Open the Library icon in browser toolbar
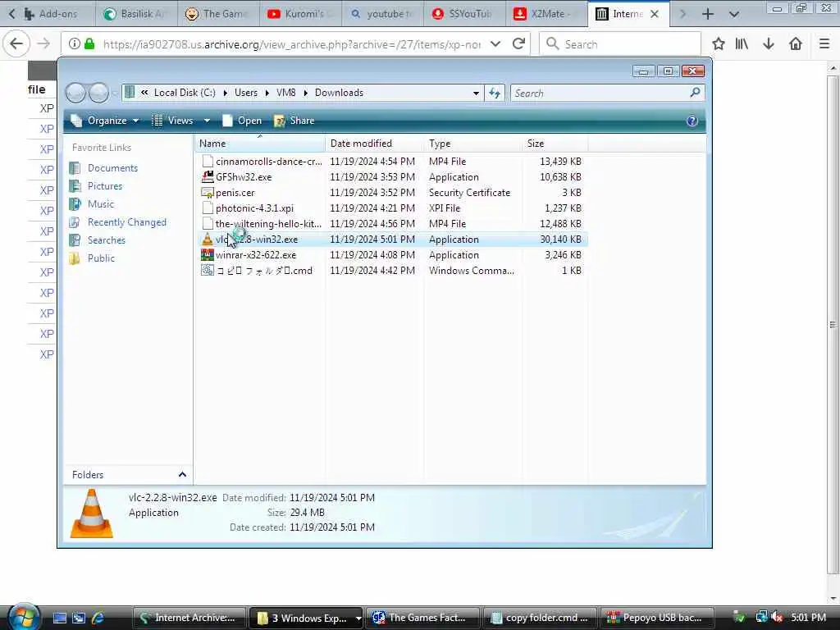 742,44
